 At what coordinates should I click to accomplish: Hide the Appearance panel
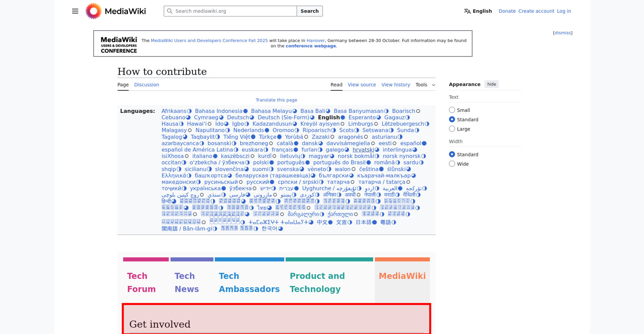491,84
